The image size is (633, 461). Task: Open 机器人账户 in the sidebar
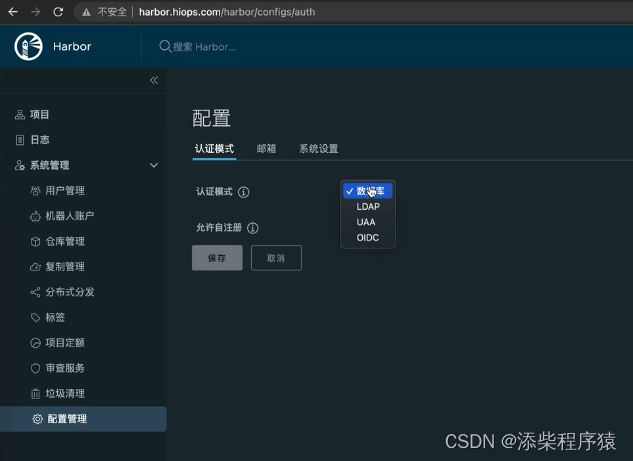70,216
